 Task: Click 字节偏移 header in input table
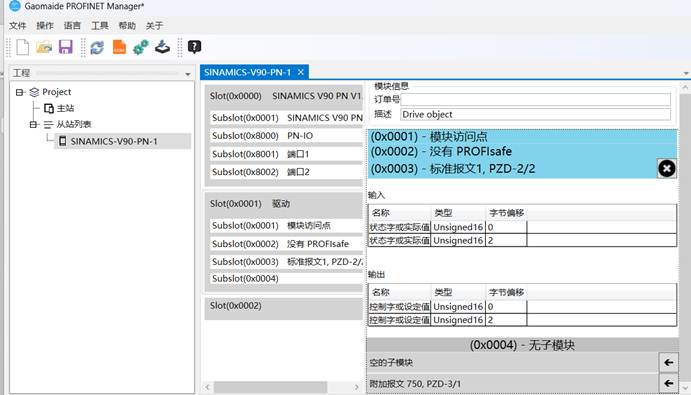[x=506, y=213]
